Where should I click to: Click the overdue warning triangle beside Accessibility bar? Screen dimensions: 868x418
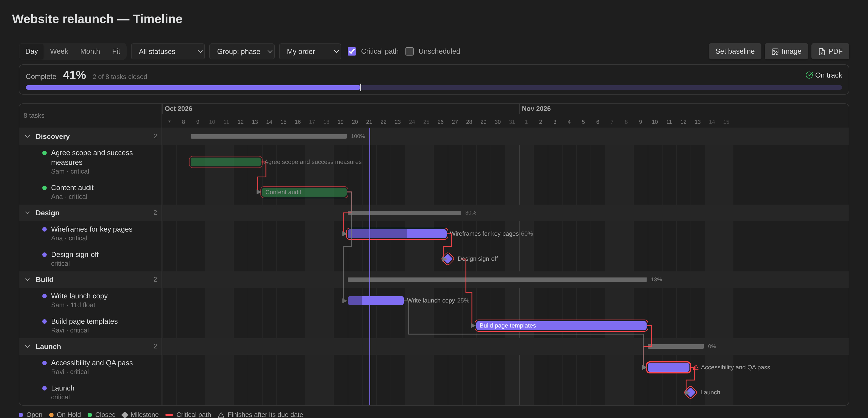click(696, 367)
